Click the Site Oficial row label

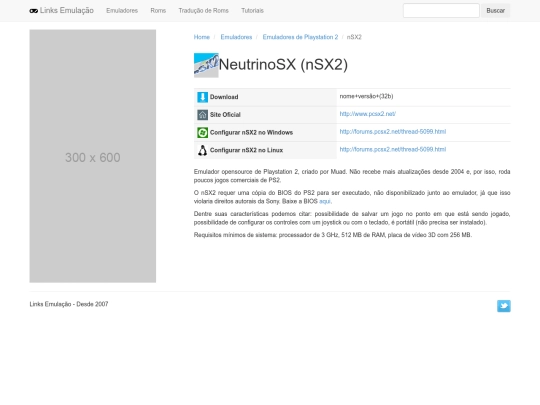click(x=225, y=115)
